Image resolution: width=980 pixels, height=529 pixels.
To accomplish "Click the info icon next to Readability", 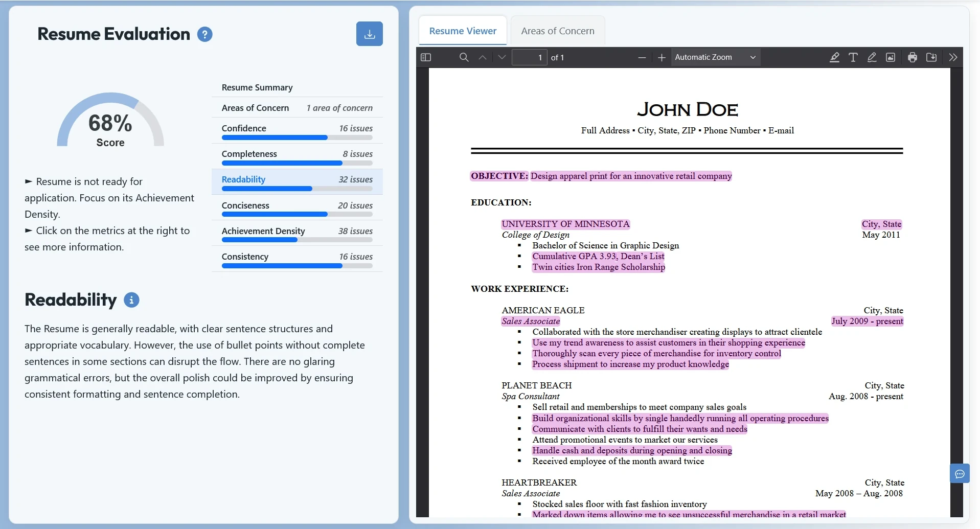I will point(131,300).
